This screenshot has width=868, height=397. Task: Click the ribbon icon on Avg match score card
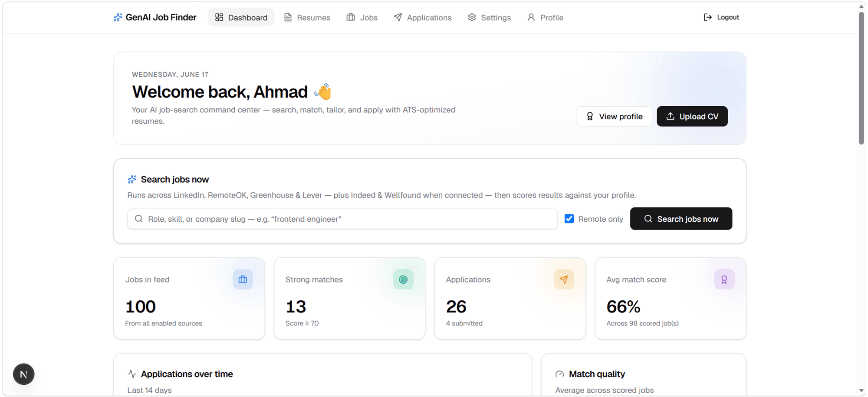[724, 279]
